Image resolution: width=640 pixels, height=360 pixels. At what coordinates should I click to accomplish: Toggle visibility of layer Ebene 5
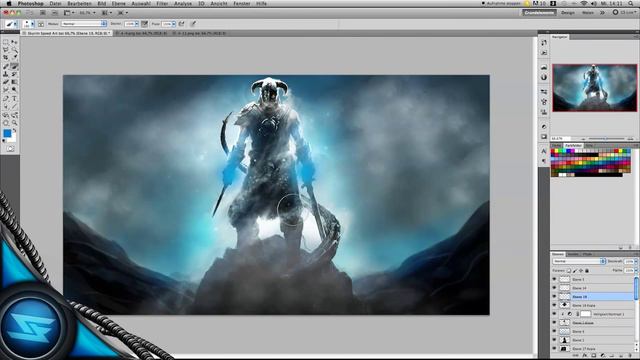point(554,280)
